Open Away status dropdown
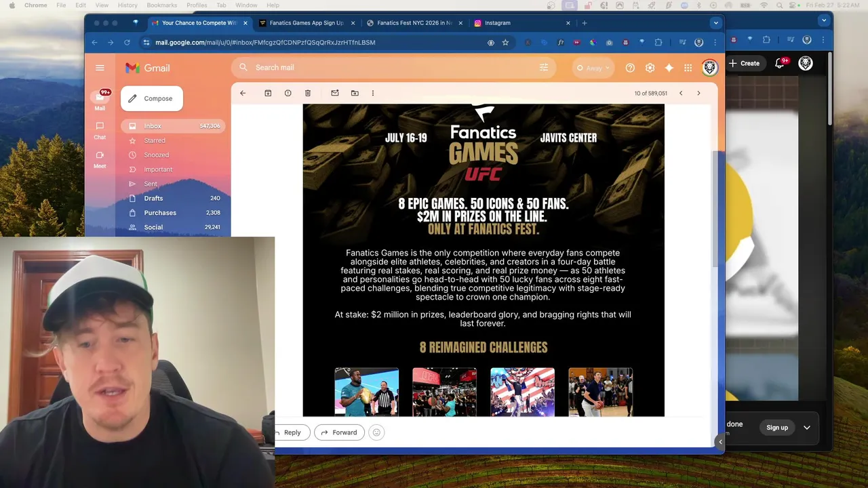The width and height of the screenshot is (868, 488). coord(593,68)
